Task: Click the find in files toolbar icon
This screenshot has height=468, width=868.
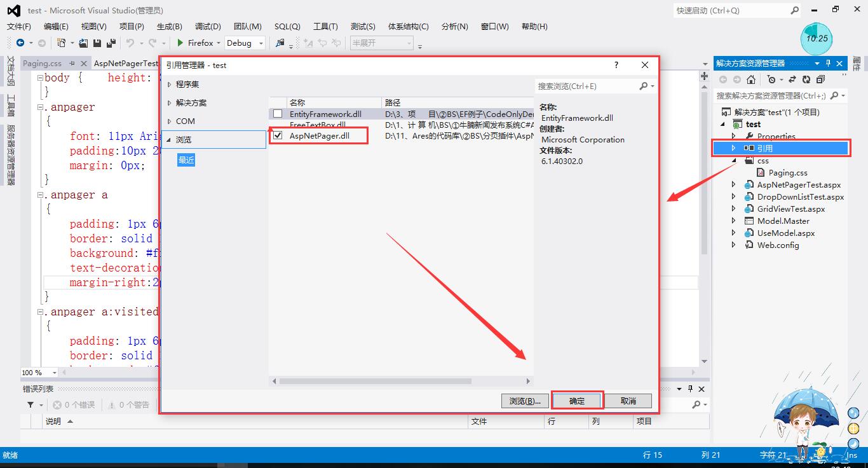Action: click(280, 43)
